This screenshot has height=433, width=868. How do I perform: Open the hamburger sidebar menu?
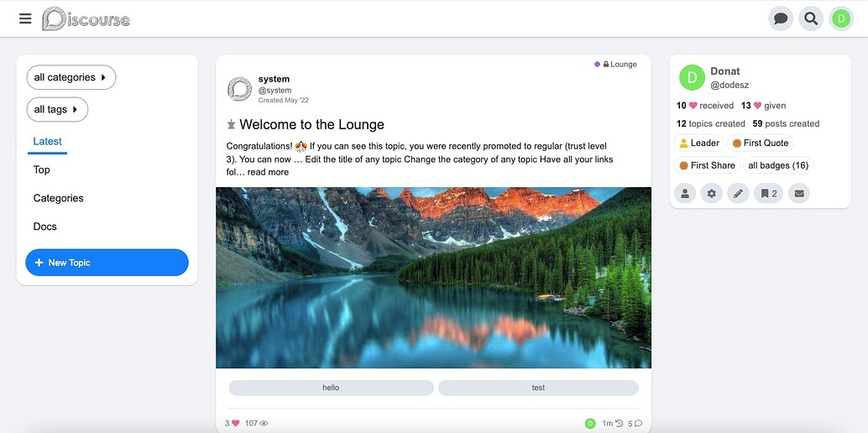point(25,18)
